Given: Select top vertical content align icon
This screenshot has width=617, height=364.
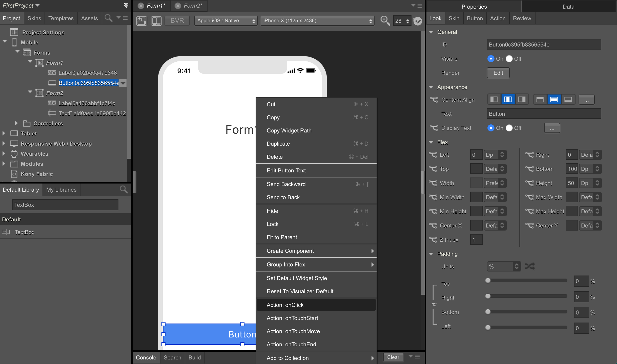Looking at the screenshot, I should pos(540,100).
